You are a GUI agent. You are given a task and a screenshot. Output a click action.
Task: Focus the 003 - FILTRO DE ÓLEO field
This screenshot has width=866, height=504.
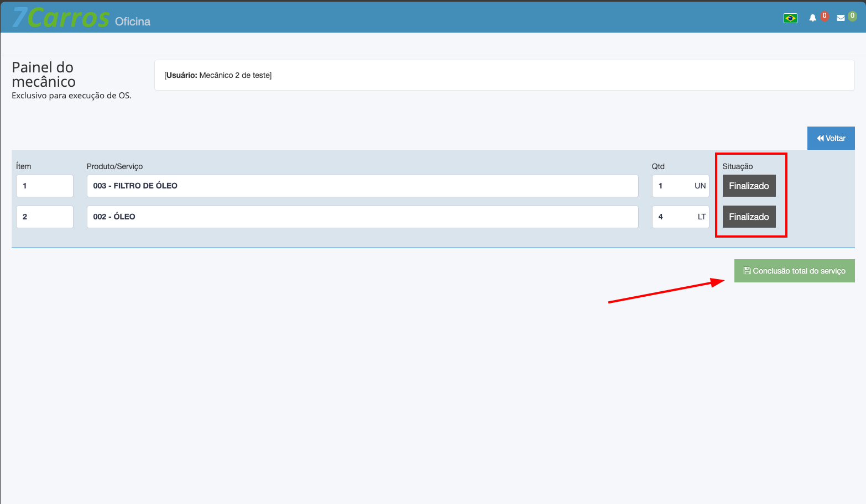pos(362,186)
